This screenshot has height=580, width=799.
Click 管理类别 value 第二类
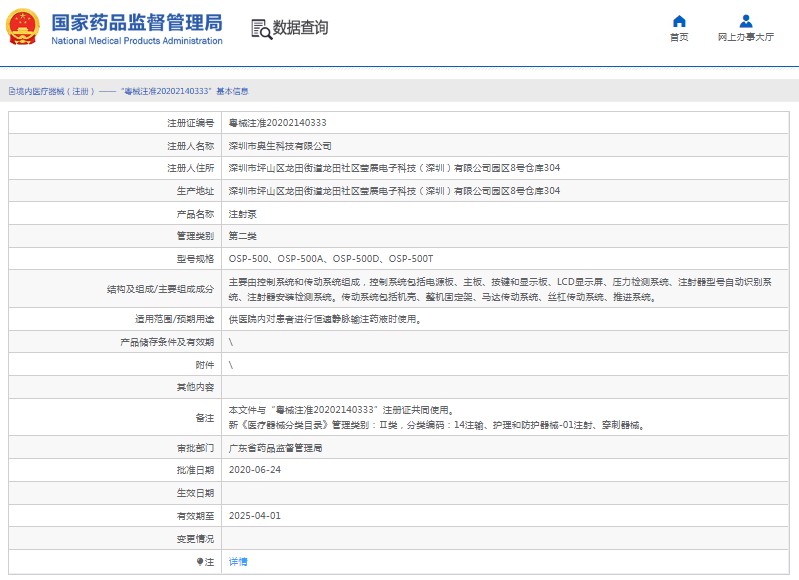click(x=243, y=236)
